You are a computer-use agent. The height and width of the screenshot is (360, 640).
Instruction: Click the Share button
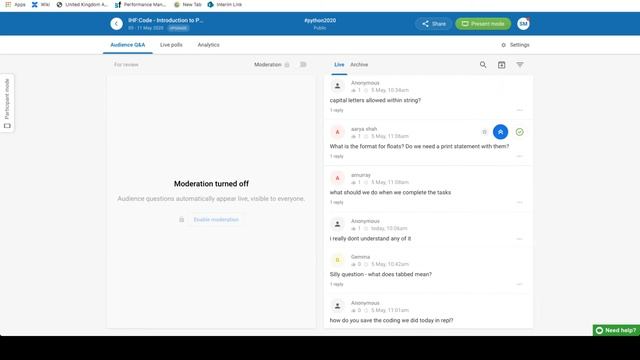point(433,24)
